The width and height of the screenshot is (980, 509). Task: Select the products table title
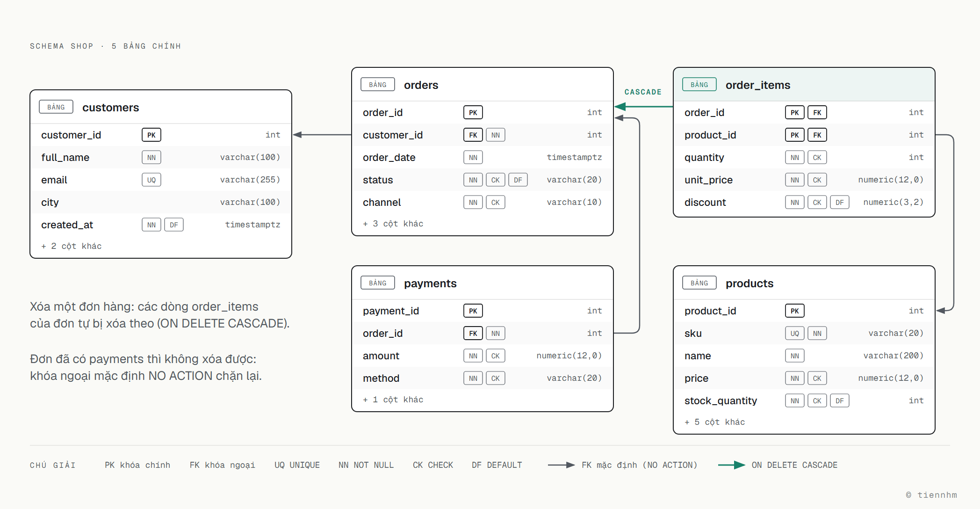point(749,284)
